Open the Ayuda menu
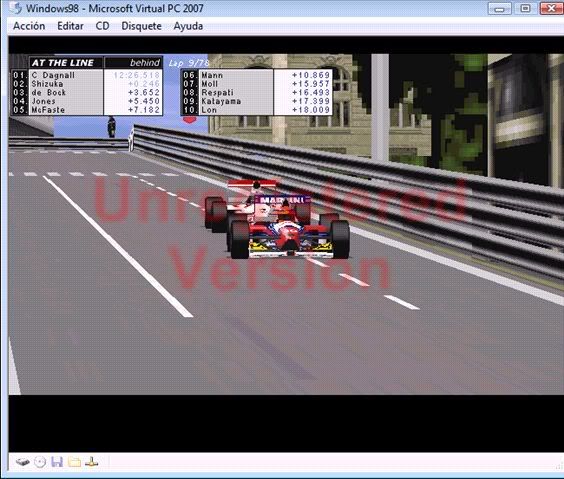564x479 pixels. tap(188, 26)
